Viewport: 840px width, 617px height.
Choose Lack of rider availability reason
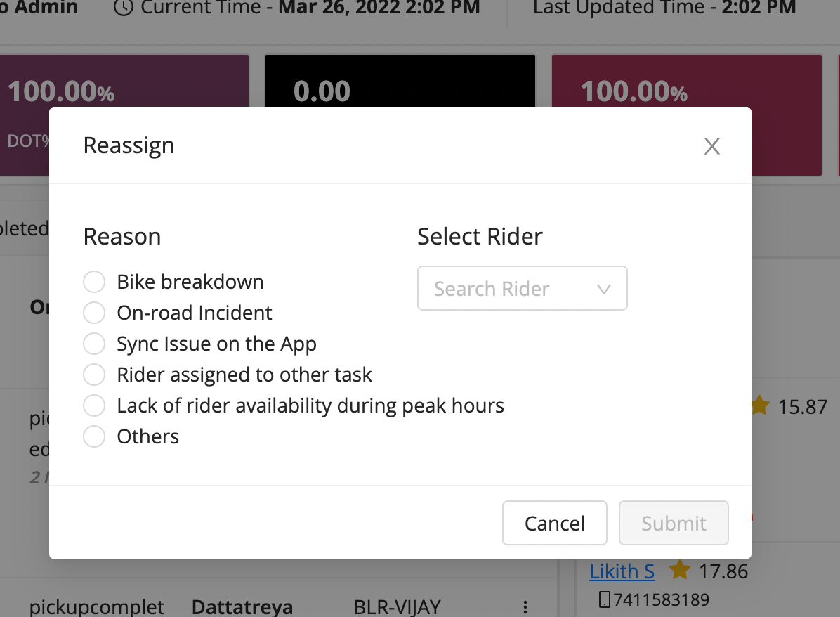[x=94, y=405]
